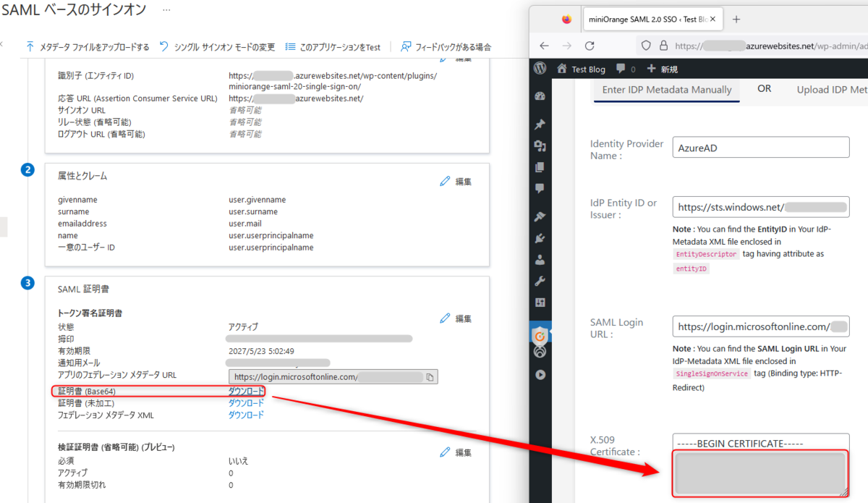Reload the page in Firefox
This screenshot has width=868, height=503.
coord(590,46)
